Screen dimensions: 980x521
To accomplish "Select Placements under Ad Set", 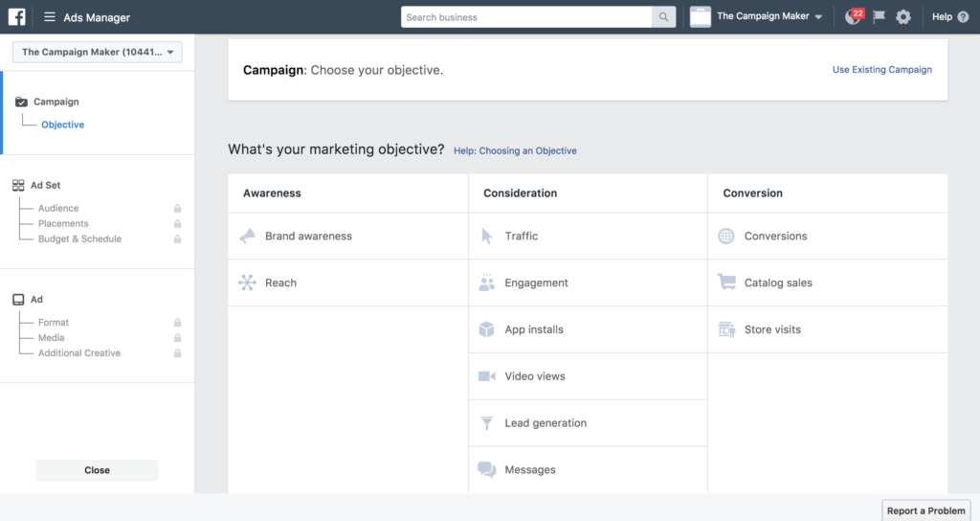I will (x=63, y=223).
